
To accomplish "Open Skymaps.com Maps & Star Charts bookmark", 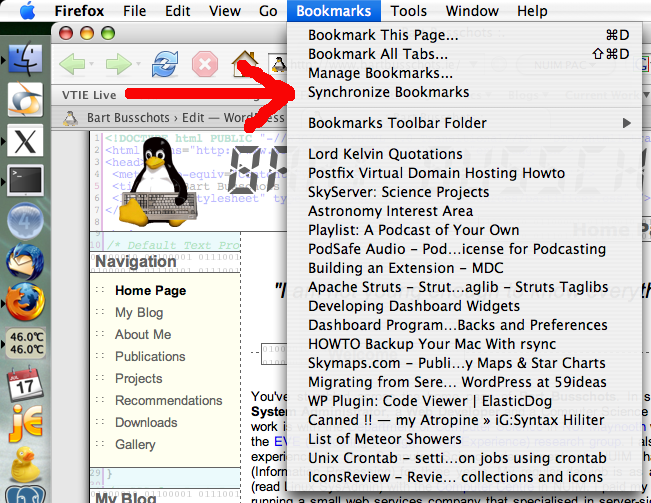I will coord(465,363).
